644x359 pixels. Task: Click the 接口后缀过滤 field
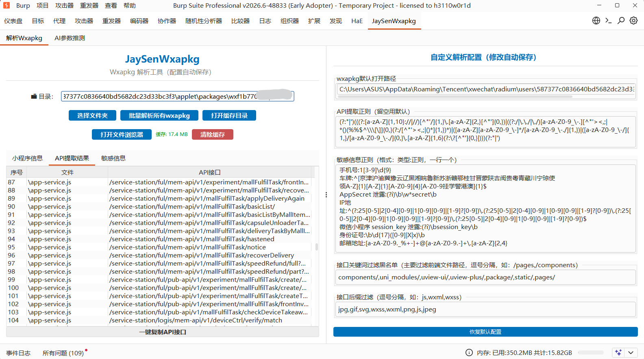coord(485,309)
